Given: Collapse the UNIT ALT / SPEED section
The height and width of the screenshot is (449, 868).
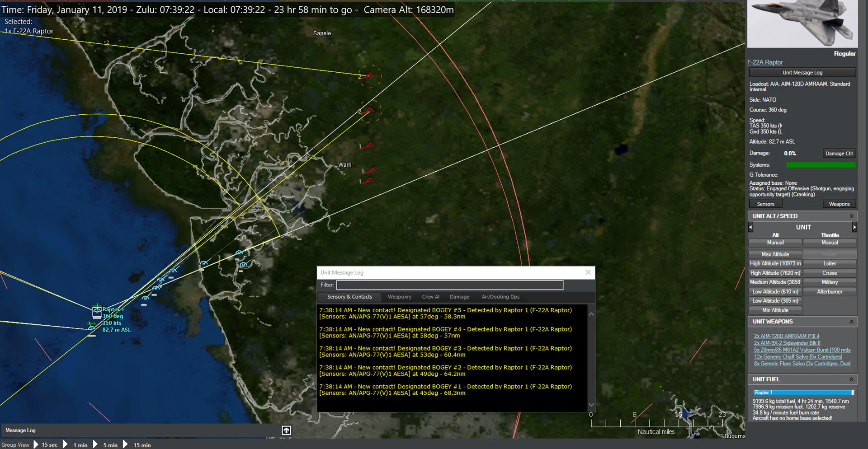Looking at the screenshot, I should coord(851,216).
